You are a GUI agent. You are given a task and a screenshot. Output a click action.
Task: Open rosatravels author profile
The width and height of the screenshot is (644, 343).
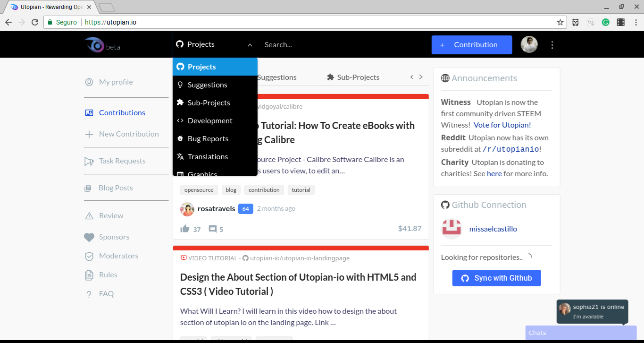pyautogui.click(x=216, y=208)
